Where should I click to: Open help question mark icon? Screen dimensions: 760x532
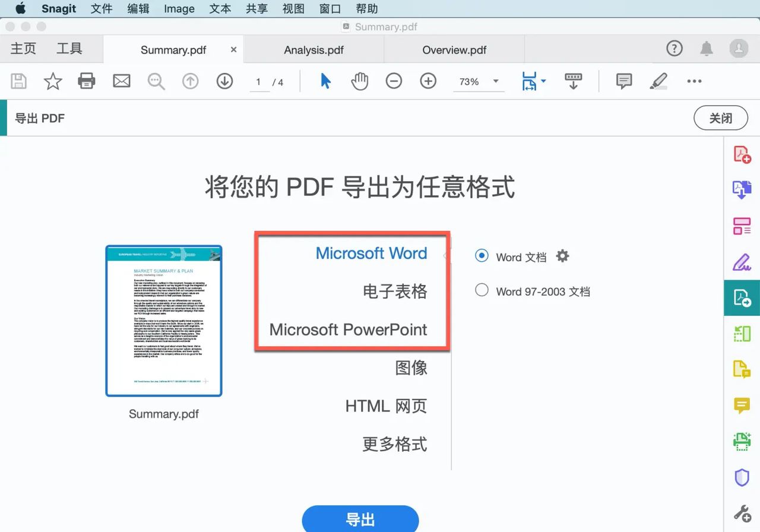(674, 49)
